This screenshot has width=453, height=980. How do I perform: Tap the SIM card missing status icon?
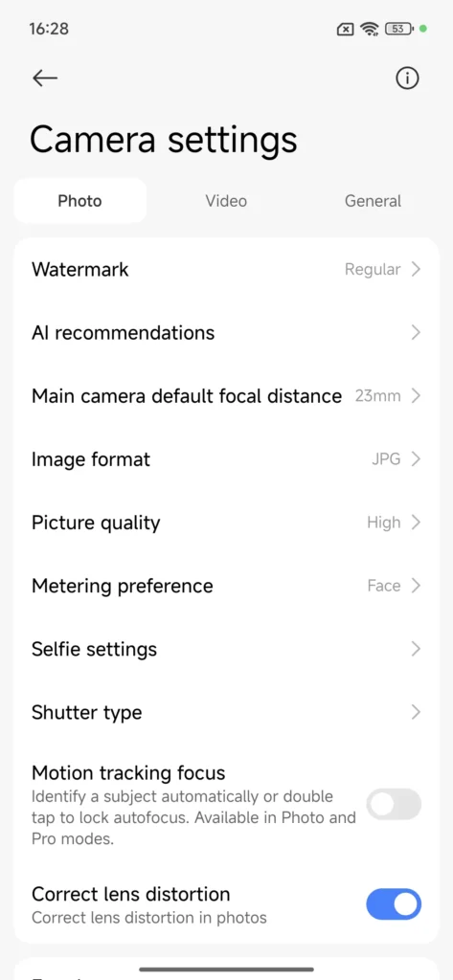[x=345, y=29]
